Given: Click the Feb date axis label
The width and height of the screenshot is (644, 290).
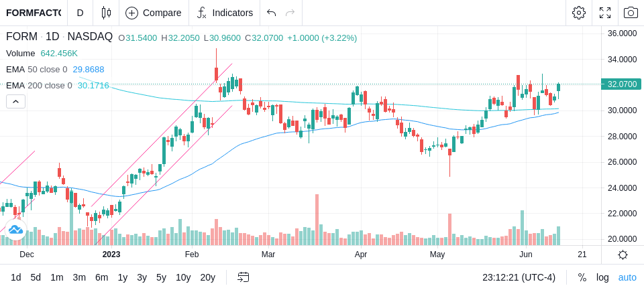Looking at the screenshot, I should pos(192,255).
